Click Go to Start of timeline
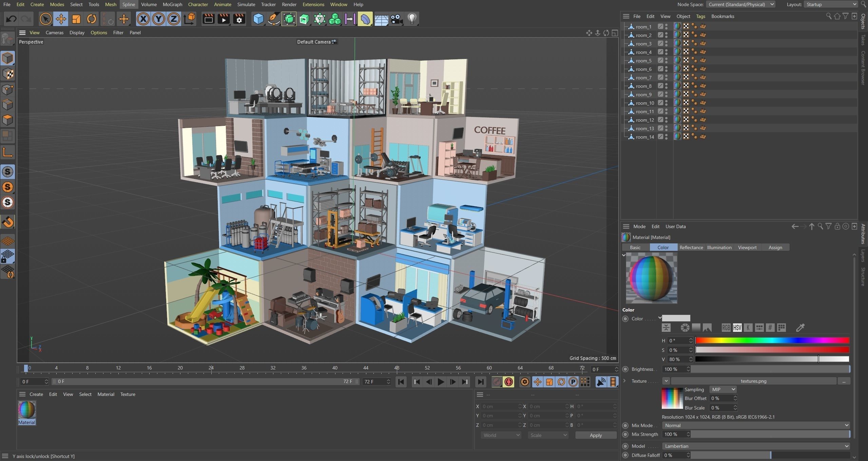This screenshot has width=868, height=461. [x=401, y=382]
